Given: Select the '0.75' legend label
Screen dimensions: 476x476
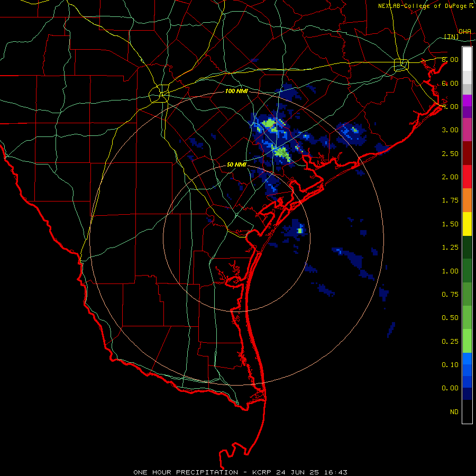Looking at the screenshot, I should pos(450,295).
